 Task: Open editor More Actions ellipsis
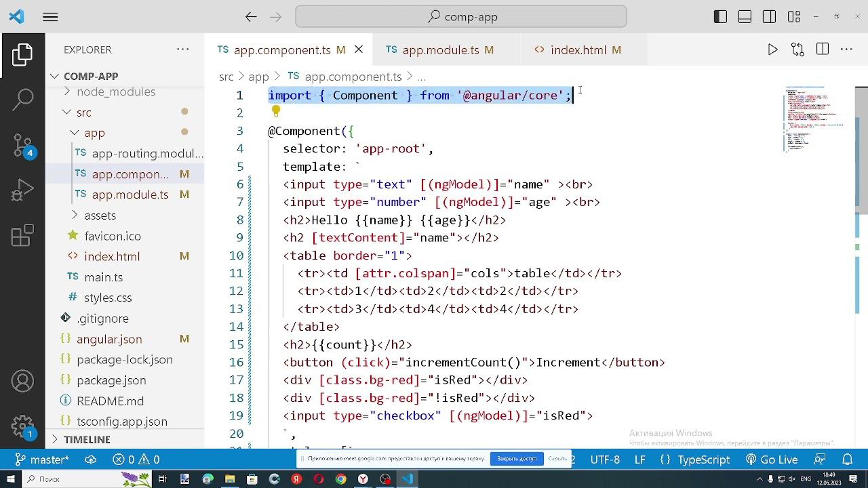(846, 49)
